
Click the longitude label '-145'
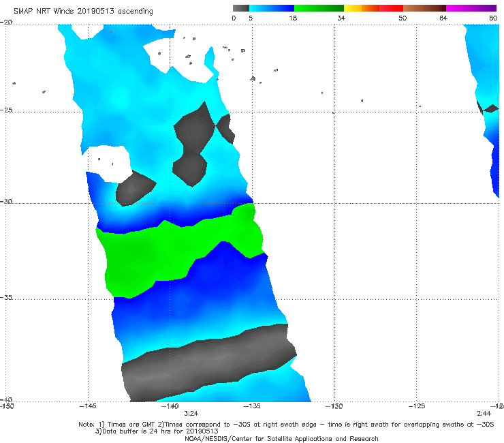88,406
